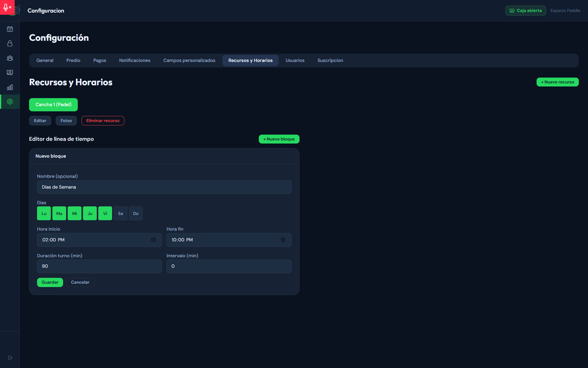Open the calendar icon in sidebar

click(10, 29)
